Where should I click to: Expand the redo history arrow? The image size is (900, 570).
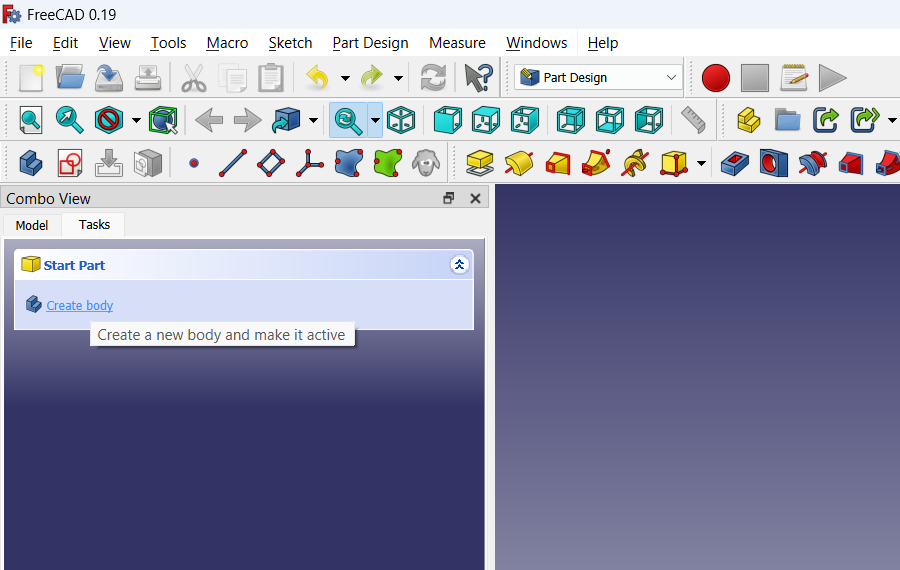pos(398,78)
